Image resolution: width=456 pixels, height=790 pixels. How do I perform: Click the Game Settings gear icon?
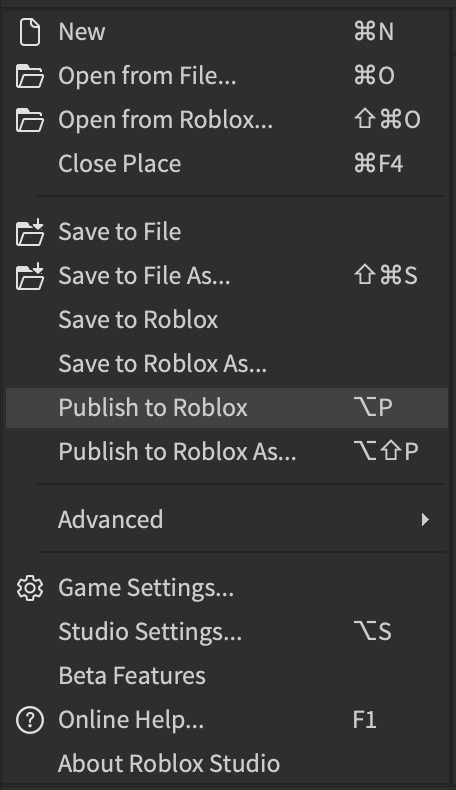point(30,588)
